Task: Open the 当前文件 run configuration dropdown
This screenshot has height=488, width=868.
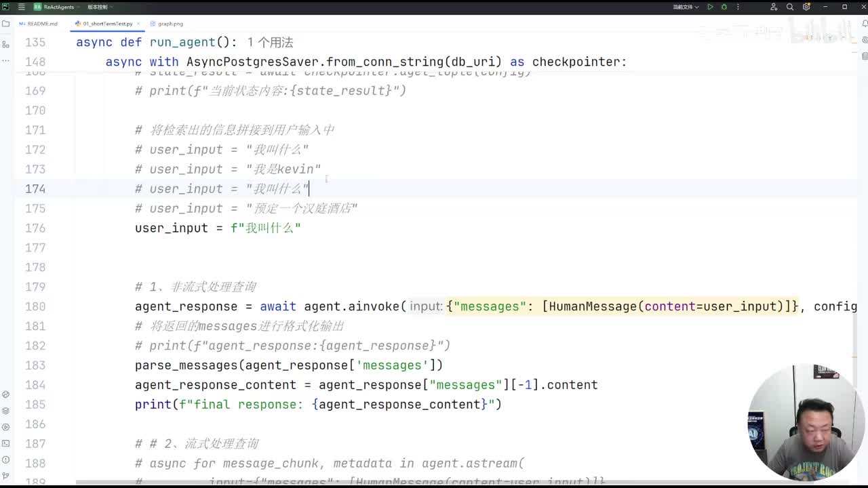Action: (x=686, y=7)
